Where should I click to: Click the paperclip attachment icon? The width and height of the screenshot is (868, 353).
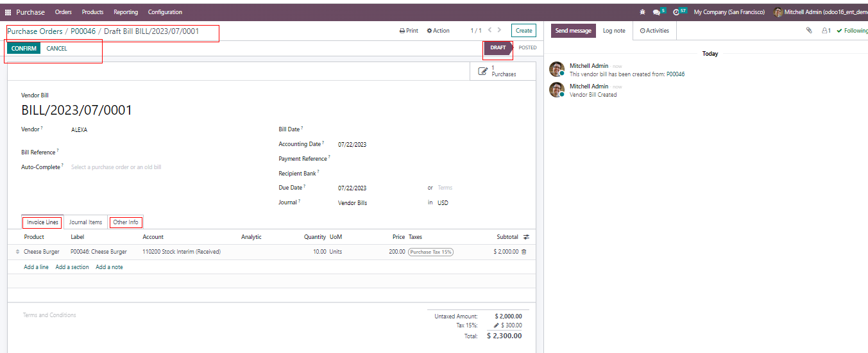809,30
